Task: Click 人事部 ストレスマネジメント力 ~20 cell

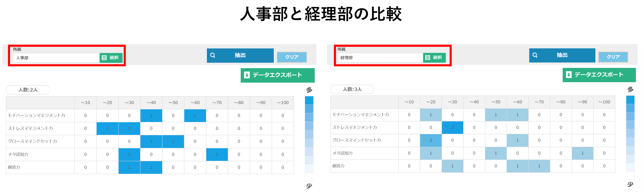Action: point(107,128)
